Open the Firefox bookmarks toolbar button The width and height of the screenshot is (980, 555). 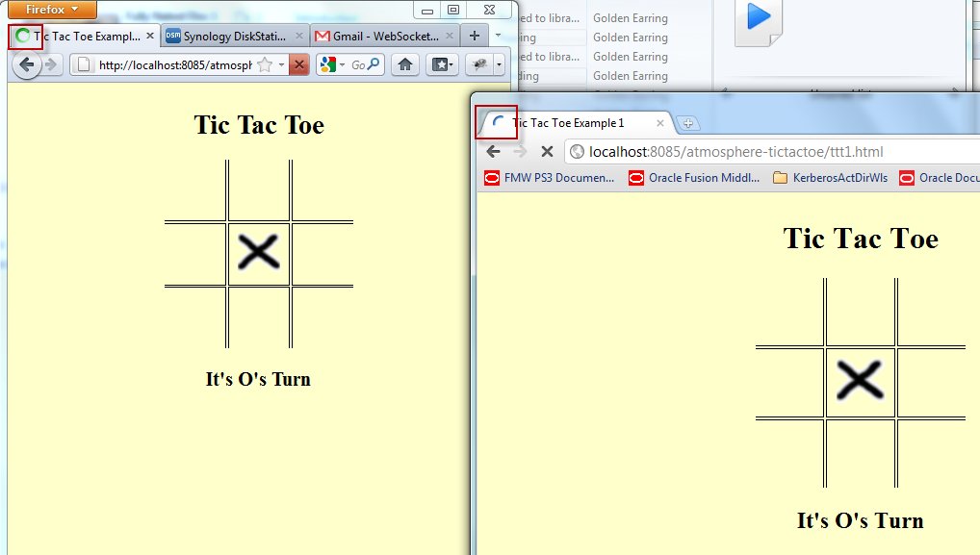(x=441, y=64)
